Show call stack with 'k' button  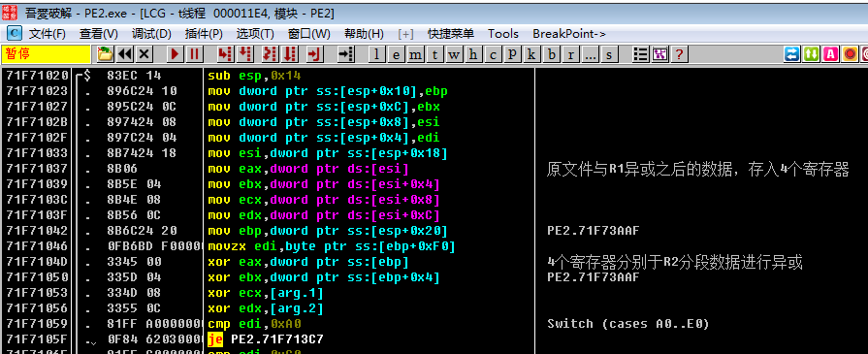coord(531,54)
